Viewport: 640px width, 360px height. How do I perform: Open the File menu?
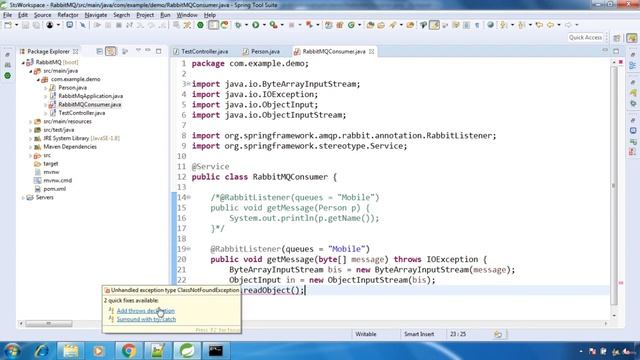(7, 15)
